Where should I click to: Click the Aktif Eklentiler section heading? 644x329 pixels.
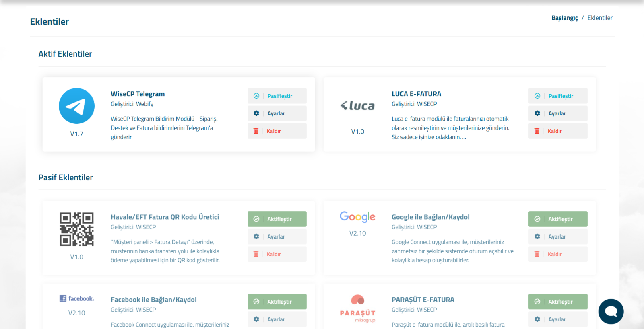[x=65, y=54]
